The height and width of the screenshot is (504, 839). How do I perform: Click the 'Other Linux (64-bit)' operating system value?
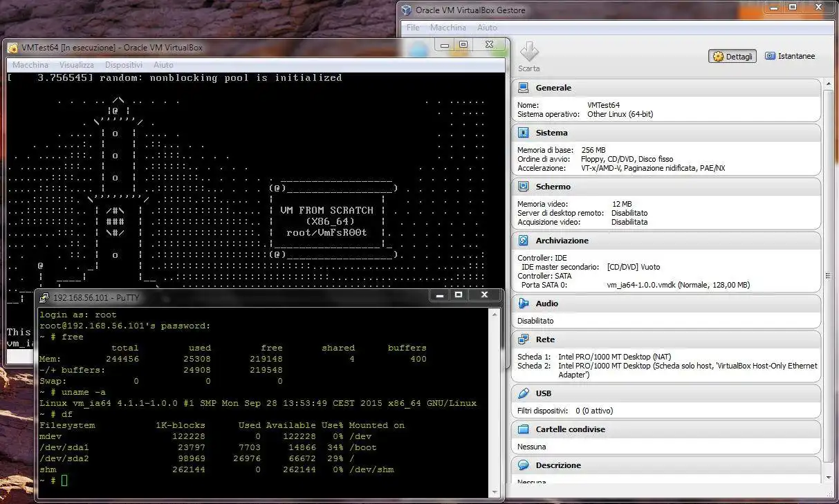(x=620, y=114)
